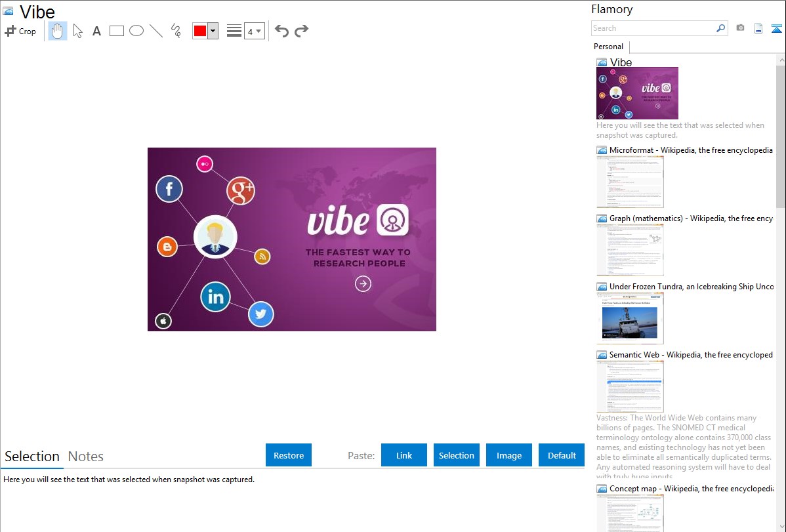Click the line thickness icon
This screenshot has height=532, width=786.
[x=234, y=31]
